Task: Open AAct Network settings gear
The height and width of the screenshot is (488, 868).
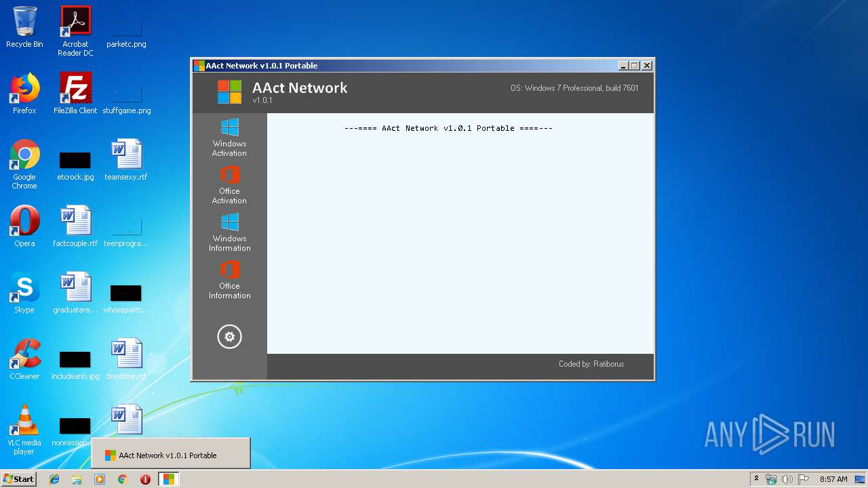Action: pos(229,337)
